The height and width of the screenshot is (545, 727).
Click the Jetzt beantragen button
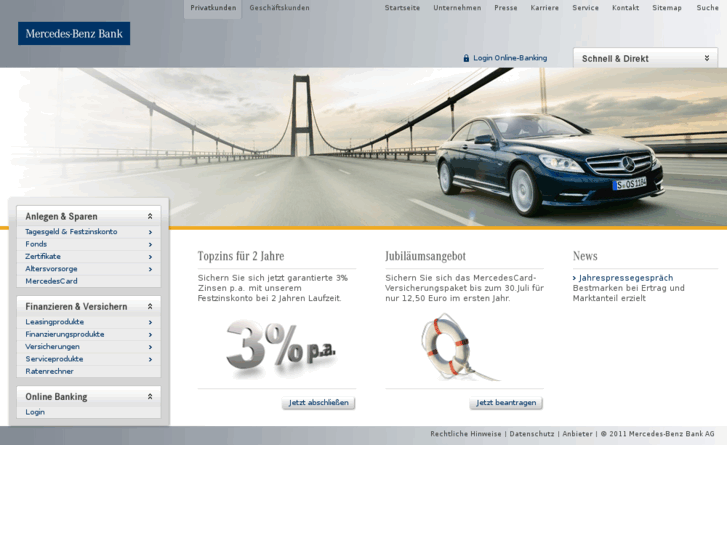506,403
